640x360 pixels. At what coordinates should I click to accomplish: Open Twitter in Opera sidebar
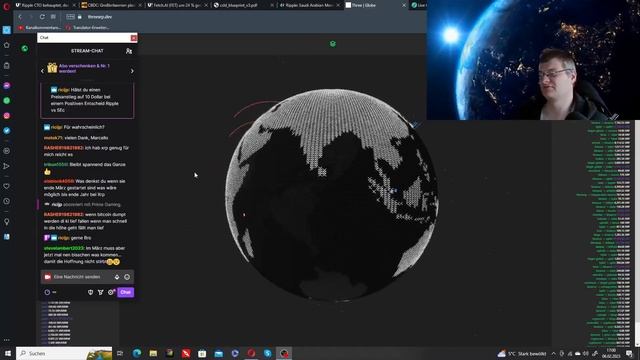[7, 131]
